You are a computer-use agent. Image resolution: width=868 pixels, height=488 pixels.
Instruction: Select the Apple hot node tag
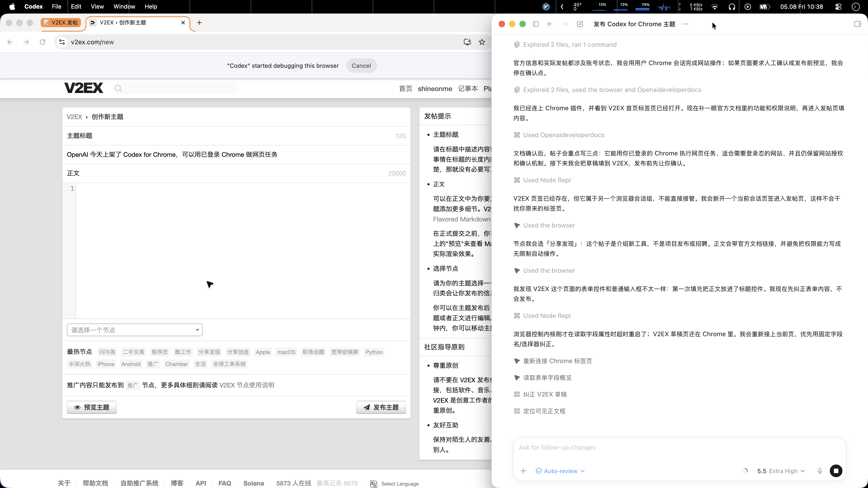coord(263,352)
